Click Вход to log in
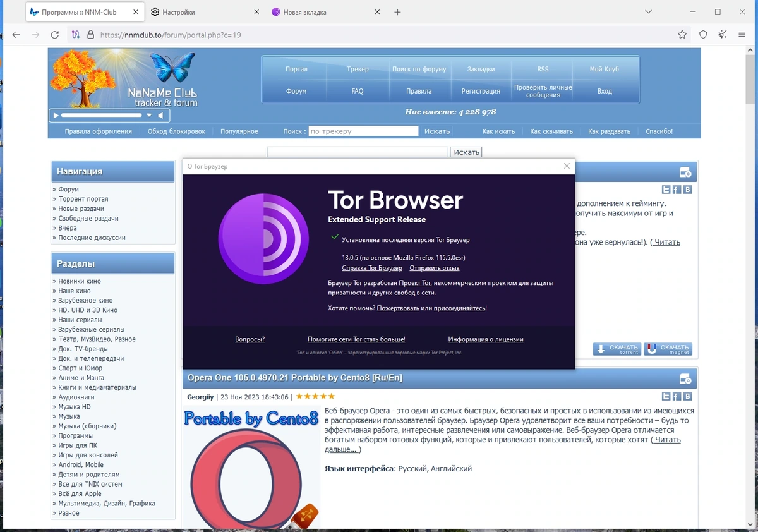Image resolution: width=758 pixels, height=532 pixels. 605,91
